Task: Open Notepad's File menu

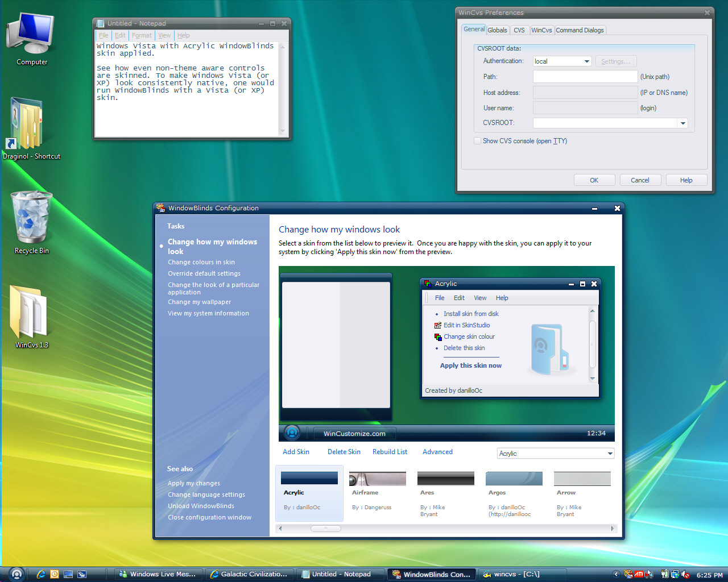Action: (x=104, y=35)
